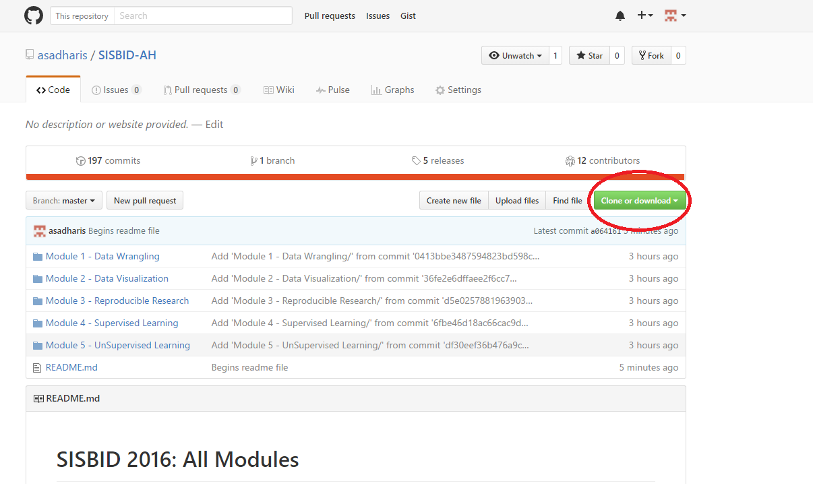Open the plus create-new menu

(x=645, y=15)
